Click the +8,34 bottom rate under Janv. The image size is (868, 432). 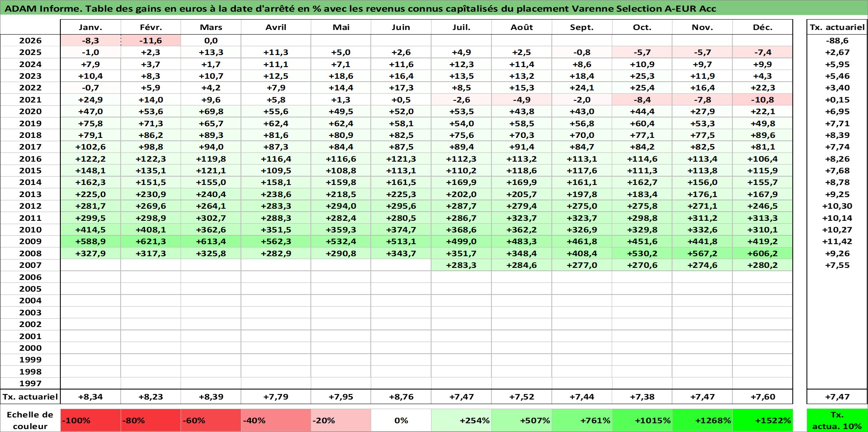pyautogui.click(x=90, y=397)
